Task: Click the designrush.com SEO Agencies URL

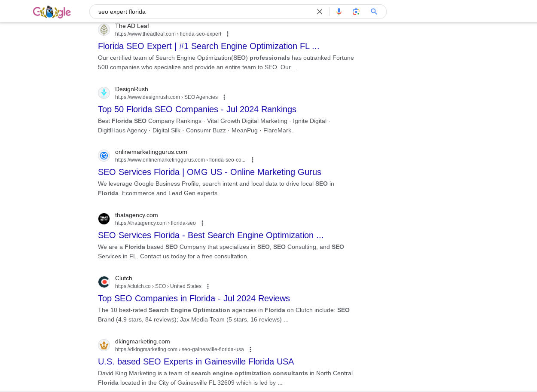Action: tap(166, 97)
